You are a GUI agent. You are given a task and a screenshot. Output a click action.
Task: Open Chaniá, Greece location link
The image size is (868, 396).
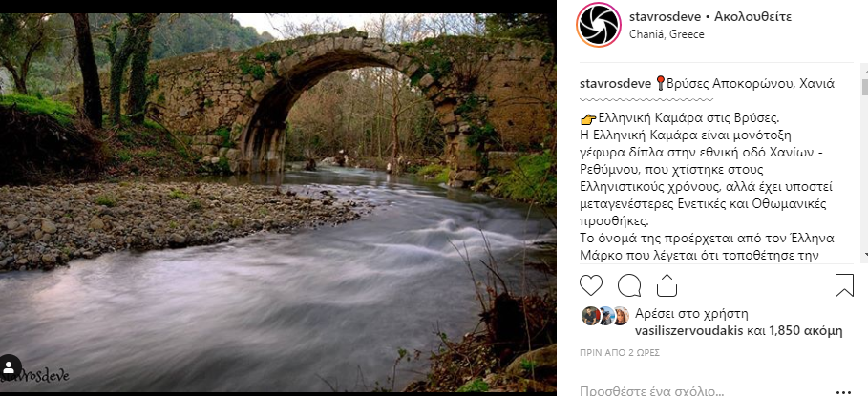[x=667, y=34]
